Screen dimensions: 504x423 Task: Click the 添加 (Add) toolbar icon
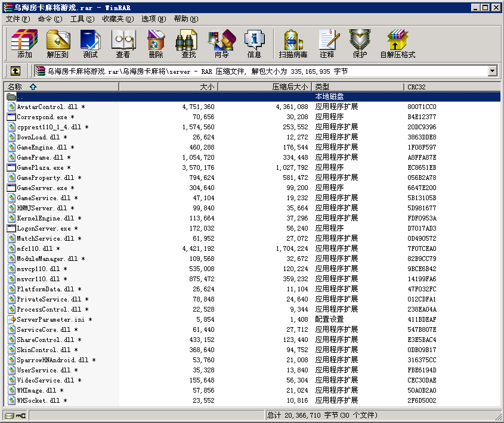pos(24,44)
